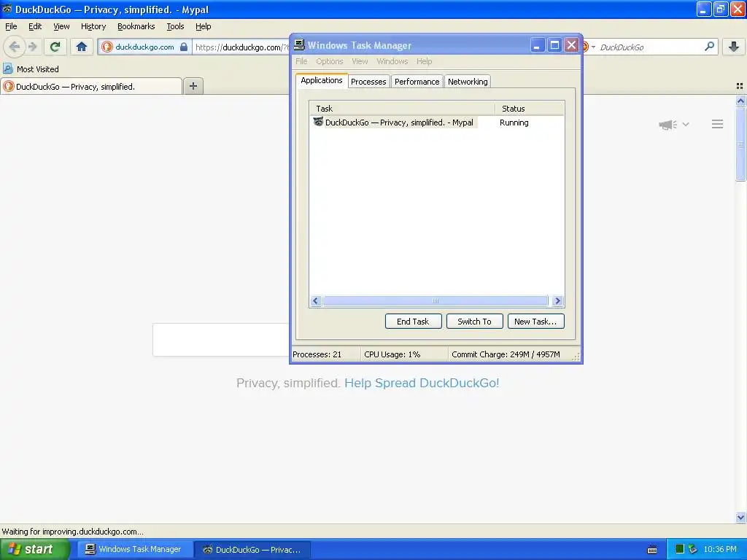
Task: Open the DuckDuckGo megaphone notifications icon
Action: [x=668, y=125]
